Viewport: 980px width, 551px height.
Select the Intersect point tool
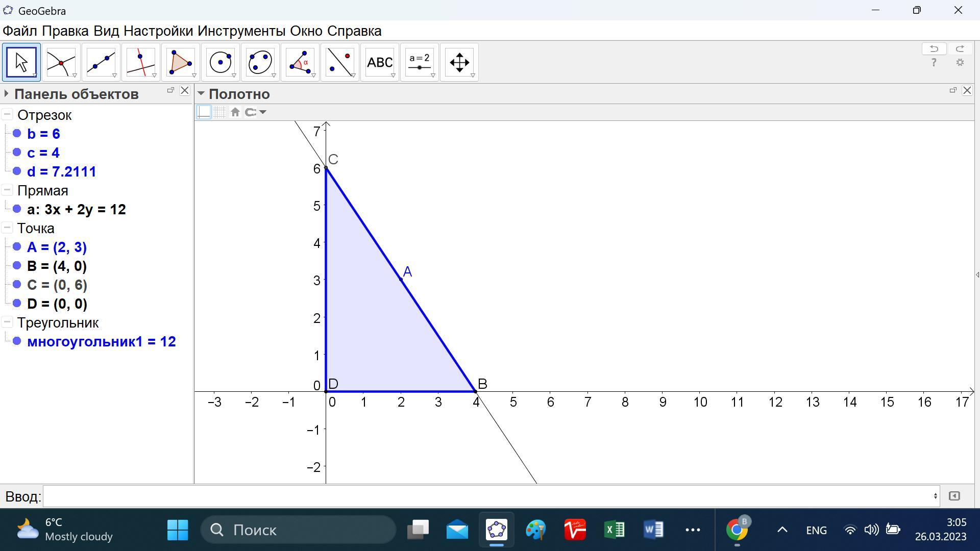[x=61, y=63]
